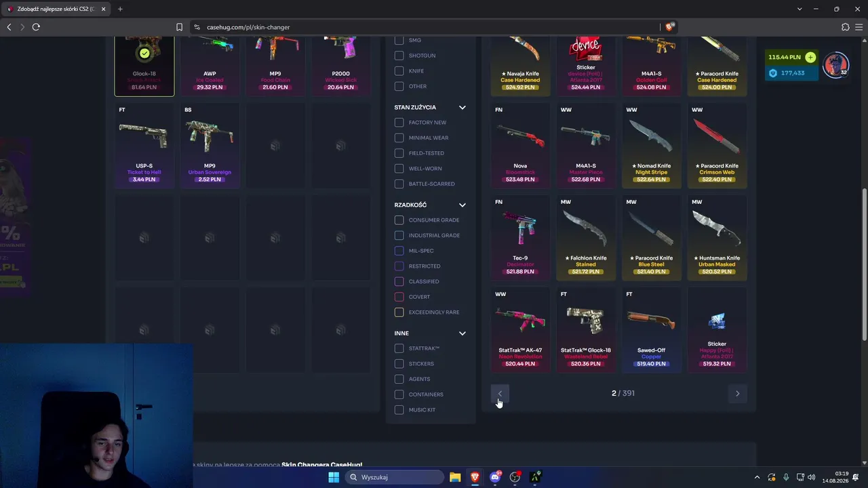Toggle the Field-Tested checkbox
Image resolution: width=868 pixels, height=488 pixels.
399,153
